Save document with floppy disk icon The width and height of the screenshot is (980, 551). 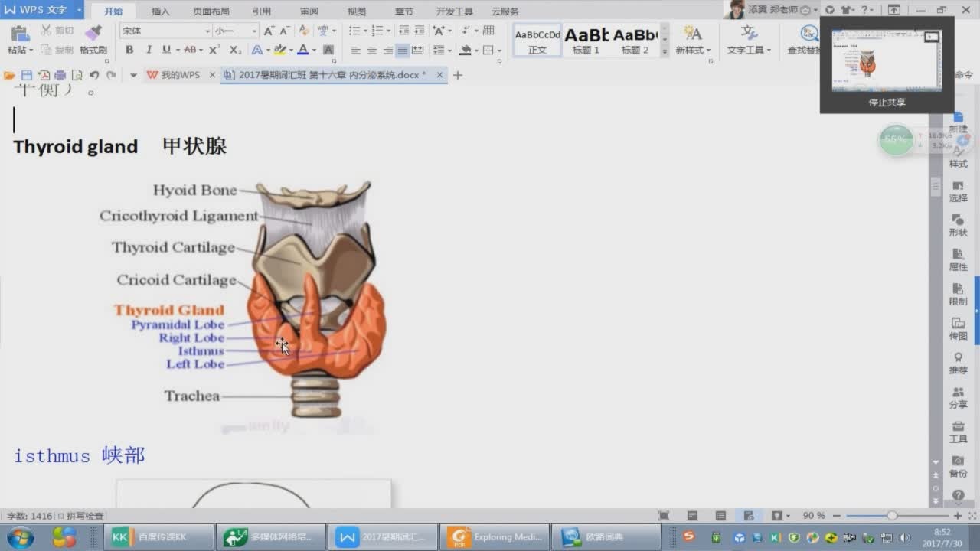point(27,75)
